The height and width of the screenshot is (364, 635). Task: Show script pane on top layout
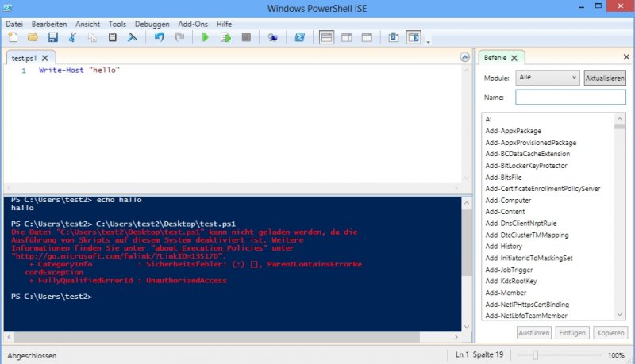[326, 37]
